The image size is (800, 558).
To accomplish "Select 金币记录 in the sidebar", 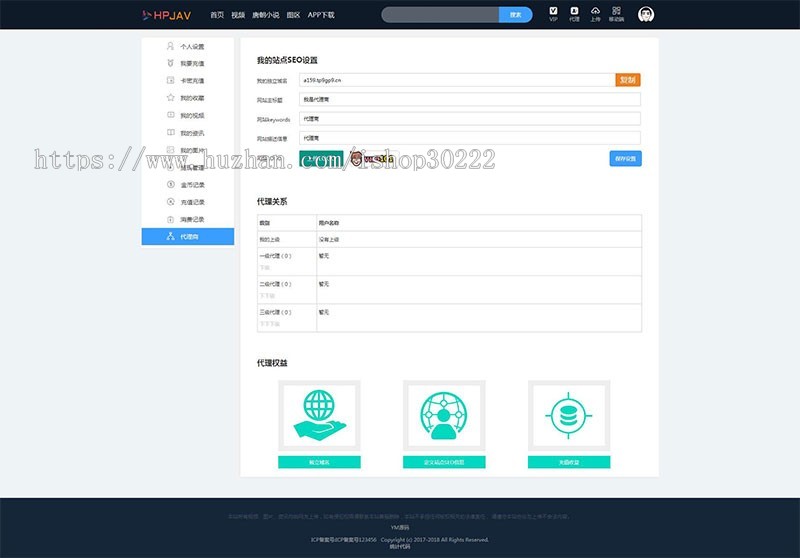I will click(188, 185).
